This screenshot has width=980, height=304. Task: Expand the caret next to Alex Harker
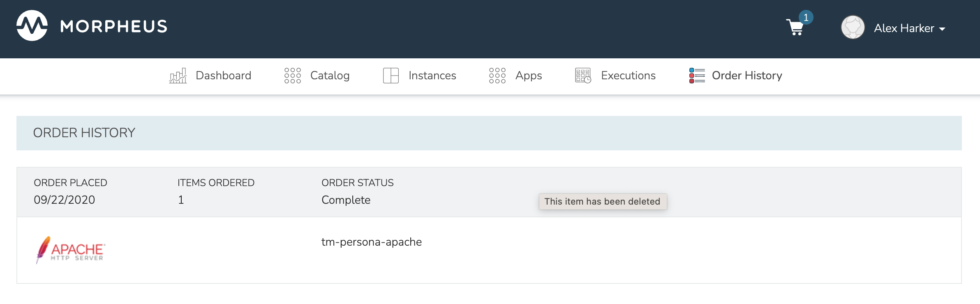pyautogui.click(x=942, y=29)
